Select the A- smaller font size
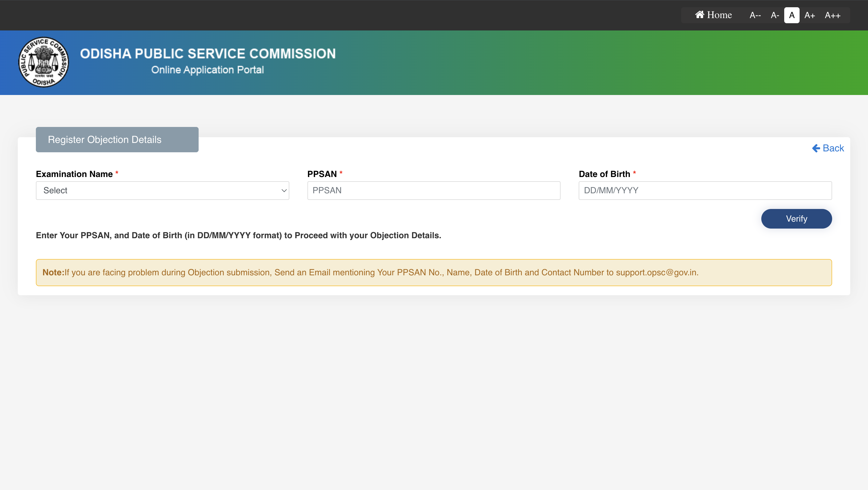 775,15
